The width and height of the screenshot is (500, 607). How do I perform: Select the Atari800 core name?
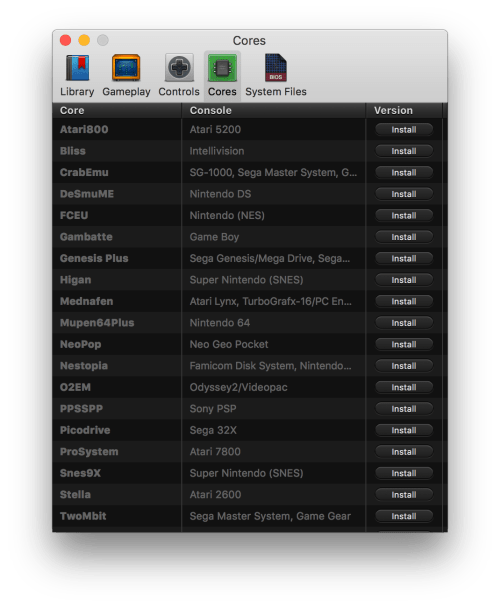click(84, 130)
